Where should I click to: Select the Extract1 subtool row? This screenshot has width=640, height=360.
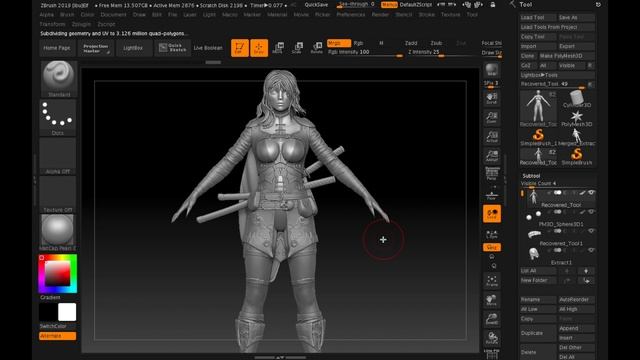tap(558, 256)
